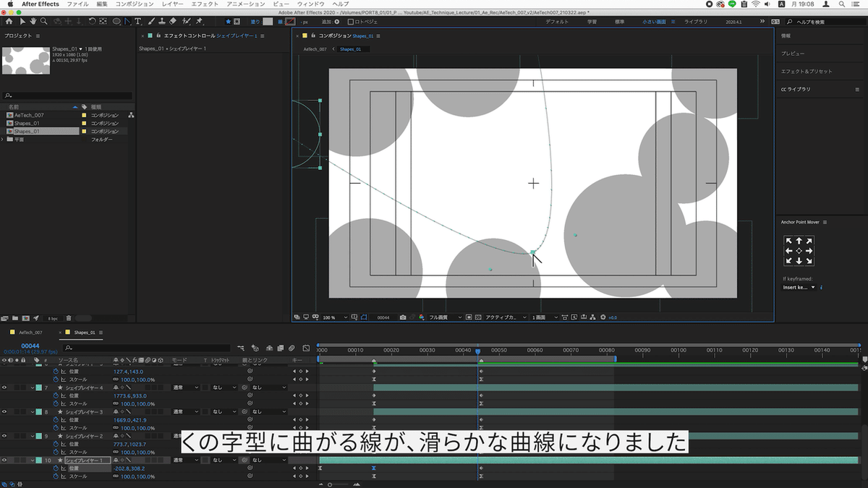Switch to the AeTech_007 timeline tab

tap(30, 333)
